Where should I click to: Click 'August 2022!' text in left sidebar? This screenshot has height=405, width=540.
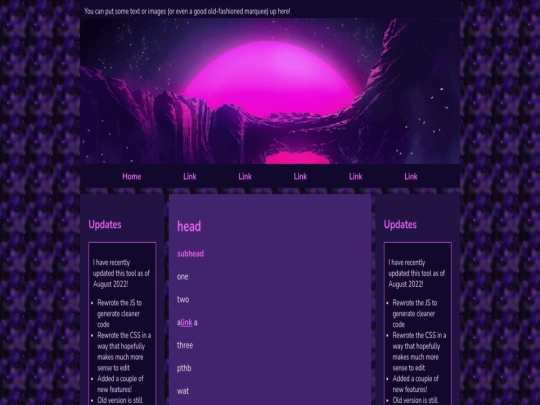tap(111, 284)
